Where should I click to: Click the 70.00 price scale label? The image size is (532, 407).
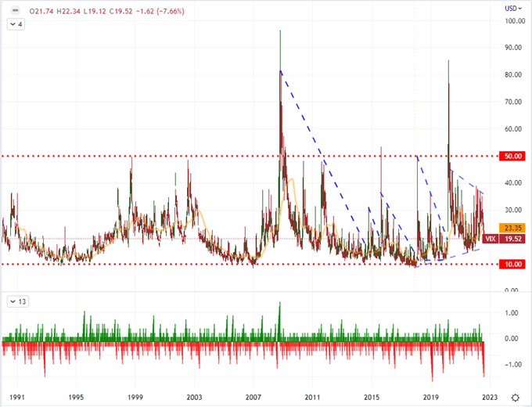513,103
